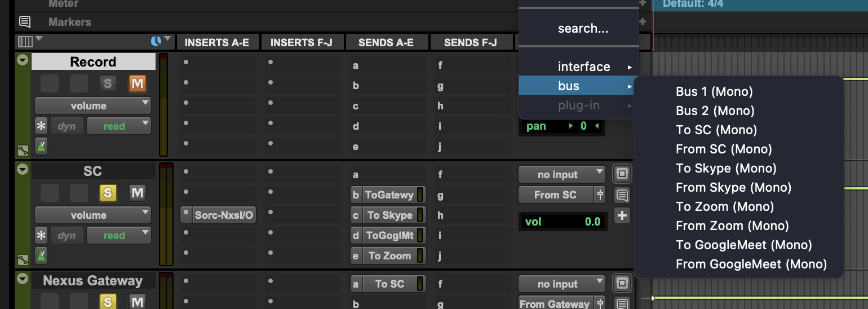Open Record track automation mode read dropdown
Screen dimensions: 868x309
(x=118, y=126)
